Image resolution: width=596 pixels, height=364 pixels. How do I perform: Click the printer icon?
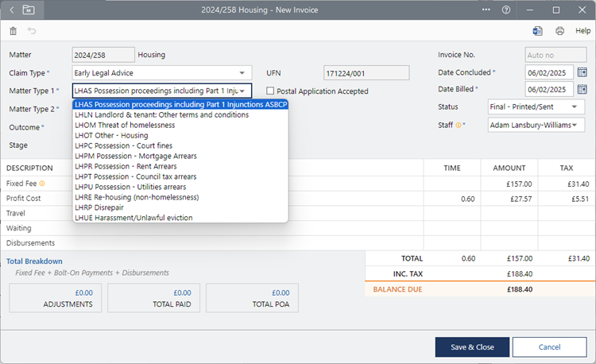point(559,31)
